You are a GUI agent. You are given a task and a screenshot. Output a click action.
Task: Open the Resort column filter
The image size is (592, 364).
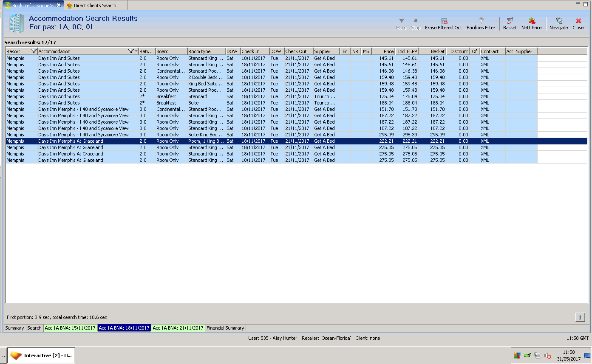point(34,51)
